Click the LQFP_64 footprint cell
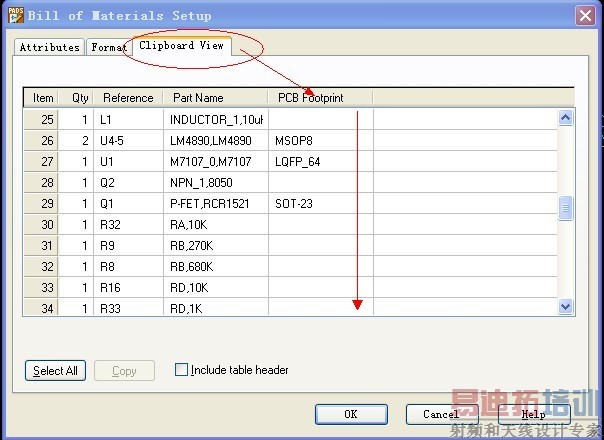 pyautogui.click(x=321, y=161)
